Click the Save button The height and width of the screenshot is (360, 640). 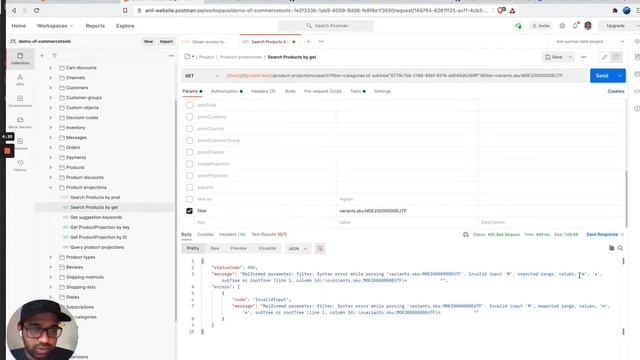tap(554, 57)
